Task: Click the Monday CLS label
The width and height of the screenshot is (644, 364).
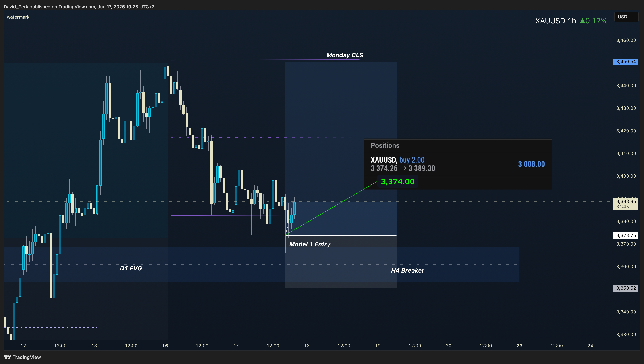Action: [x=344, y=55]
